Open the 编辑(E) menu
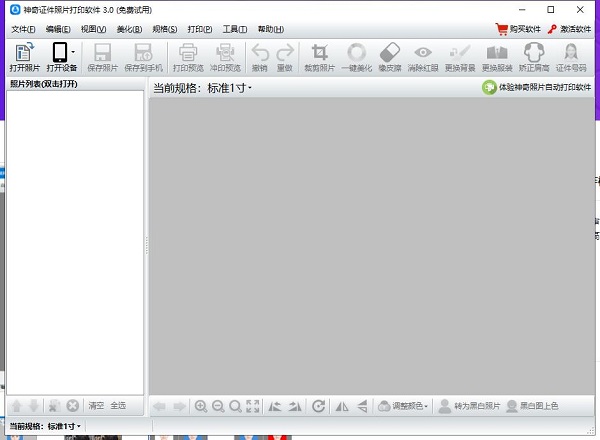600x440 pixels. click(58, 29)
